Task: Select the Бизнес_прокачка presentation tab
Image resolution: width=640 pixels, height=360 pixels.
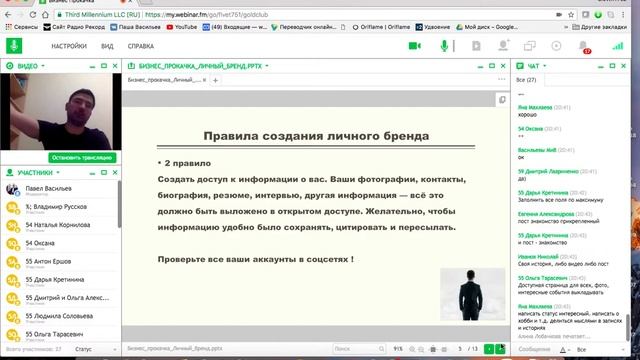Action: point(164,80)
